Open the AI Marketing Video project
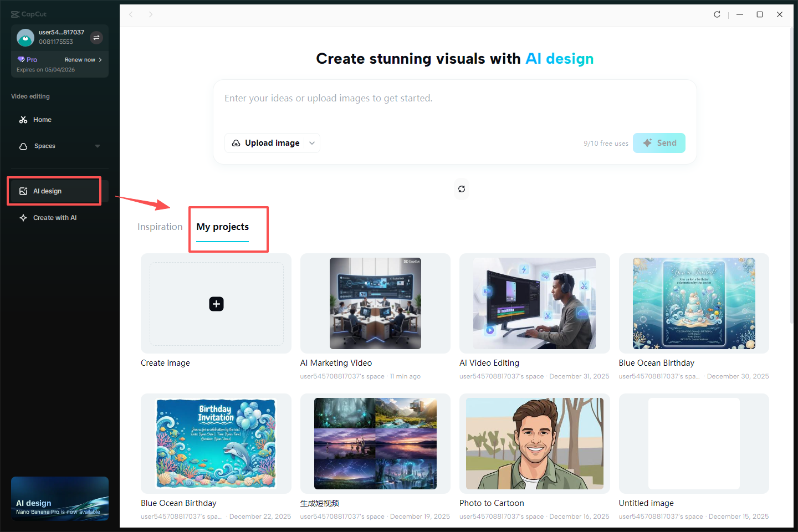The width and height of the screenshot is (798, 532). (x=375, y=303)
